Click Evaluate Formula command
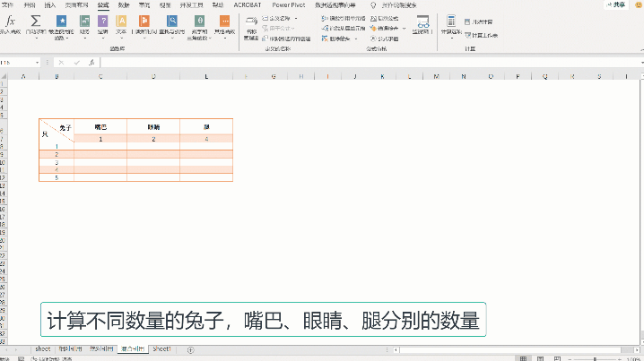 pyautogui.click(x=385, y=39)
